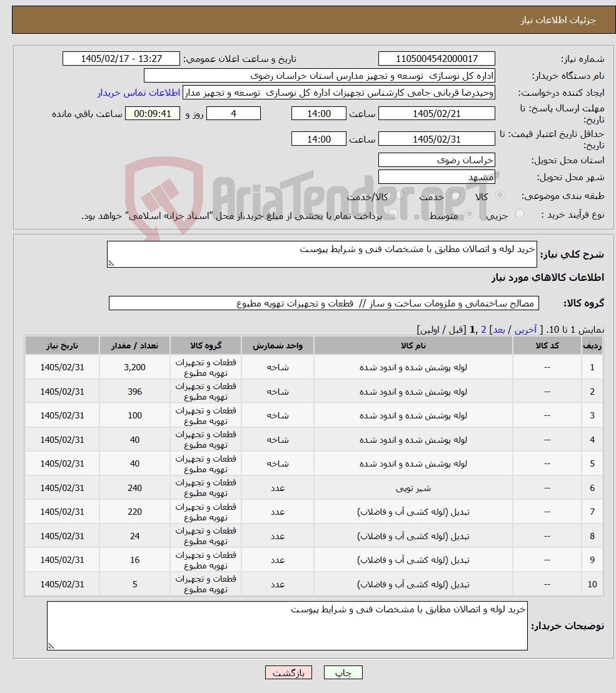Screen dimensions: 616x693
Task: Click the تاریخ نیاز column header
Action: 62,346
